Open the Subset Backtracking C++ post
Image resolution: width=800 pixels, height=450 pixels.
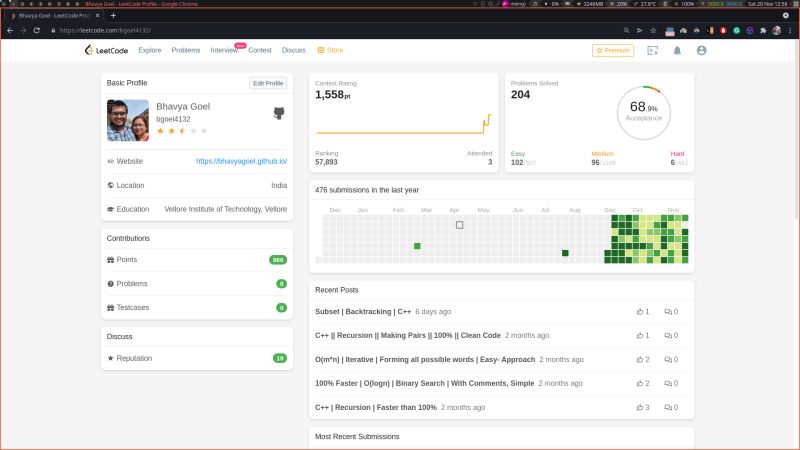pyautogui.click(x=363, y=311)
